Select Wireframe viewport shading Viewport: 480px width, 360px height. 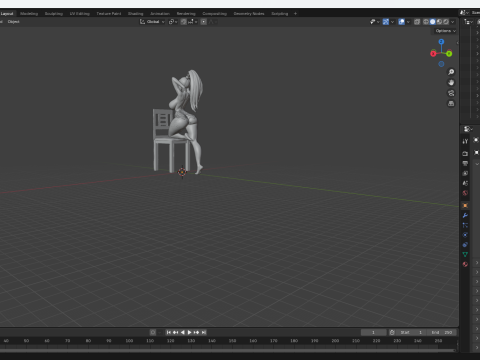(x=426, y=22)
